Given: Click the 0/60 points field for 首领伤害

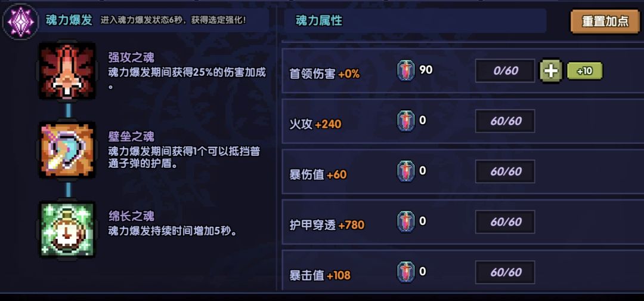Looking at the screenshot, I should (x=505, y=71).
